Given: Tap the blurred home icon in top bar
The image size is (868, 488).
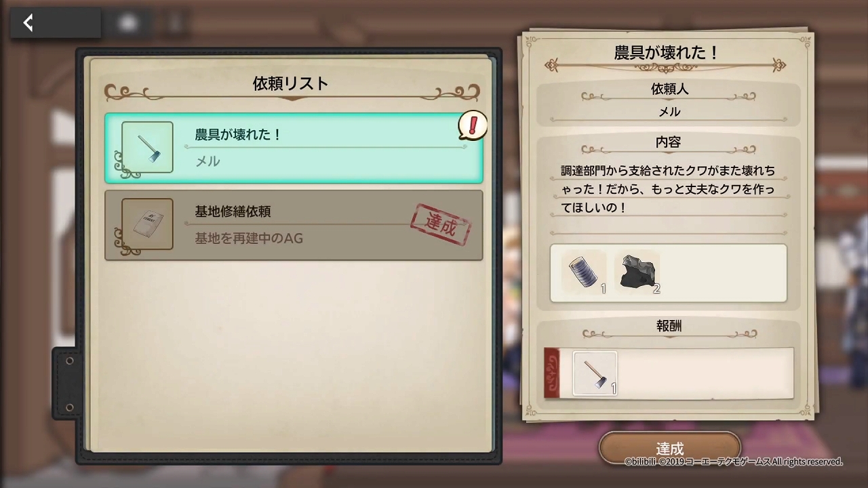Looking at the screenshot, I should [127, 23].
